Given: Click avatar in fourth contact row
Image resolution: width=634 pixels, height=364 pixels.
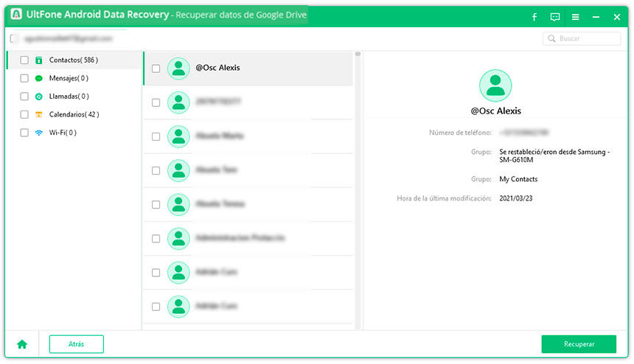Looking at the screenshot, I should coord(178,170).
